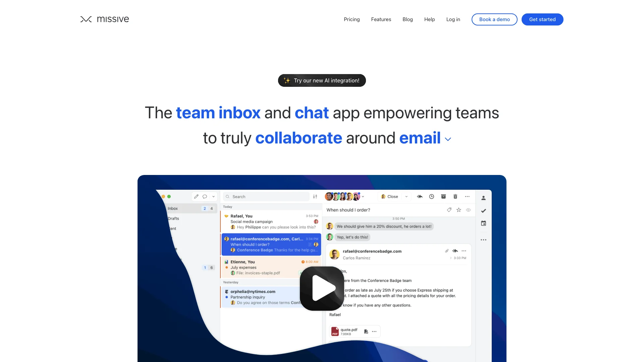
Task: Click the Features menu item
Action: click(381, 19)
